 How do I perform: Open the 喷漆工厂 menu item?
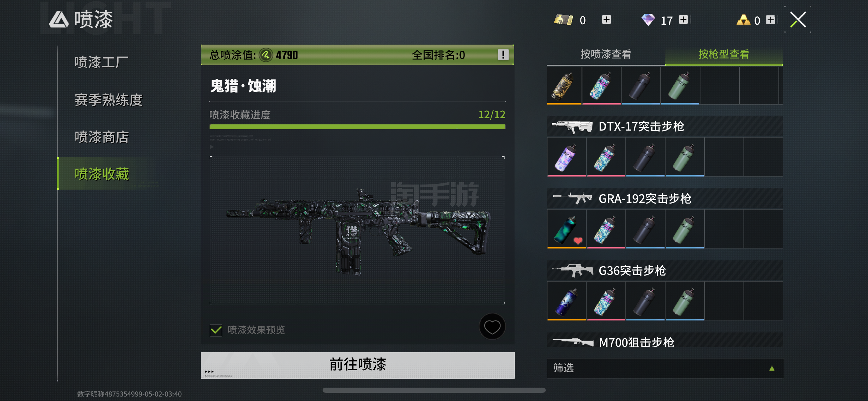pos(101,62)
